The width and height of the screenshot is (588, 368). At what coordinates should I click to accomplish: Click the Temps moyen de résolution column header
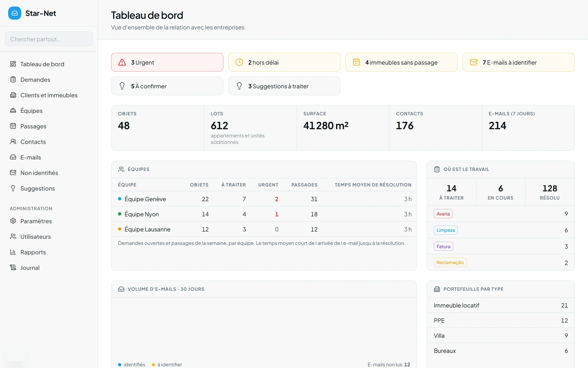[x=373, y=185]
